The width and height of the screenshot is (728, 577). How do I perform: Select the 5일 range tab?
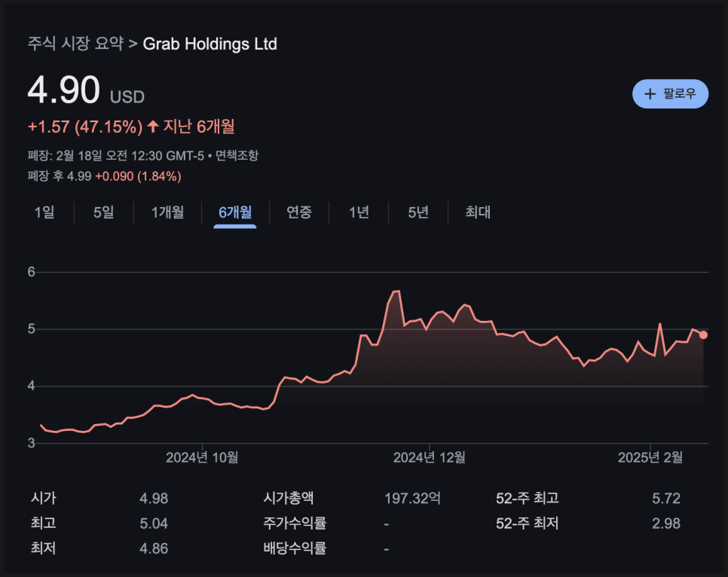pos(103,212)
